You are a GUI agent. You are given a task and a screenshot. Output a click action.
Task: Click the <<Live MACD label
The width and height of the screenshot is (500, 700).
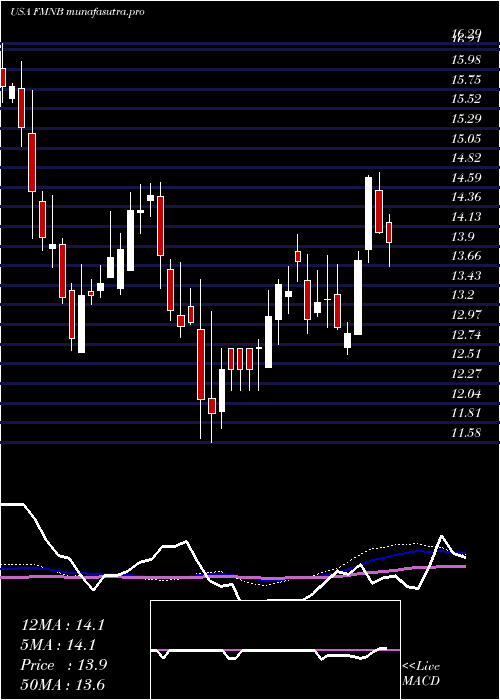[x=421, y=674]
